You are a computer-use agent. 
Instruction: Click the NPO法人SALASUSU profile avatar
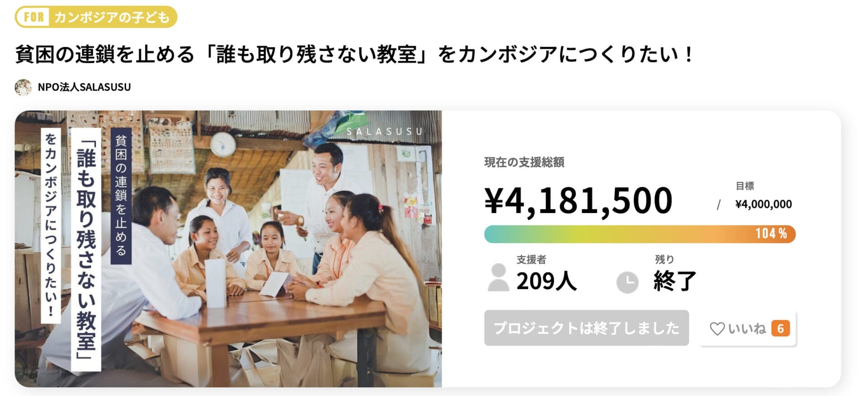[23, 87]
